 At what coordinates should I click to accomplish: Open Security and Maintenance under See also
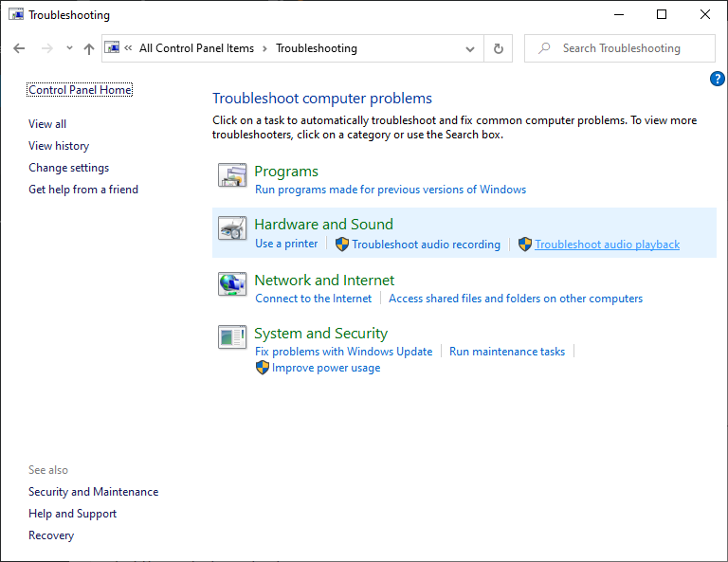pos(93,492)
